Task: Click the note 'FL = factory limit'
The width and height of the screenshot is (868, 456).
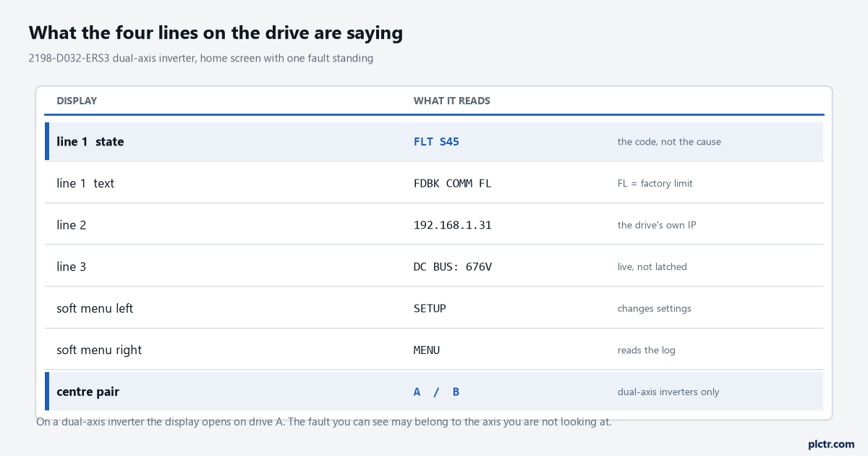Action: pyautogui.click(x=655, y=184)
